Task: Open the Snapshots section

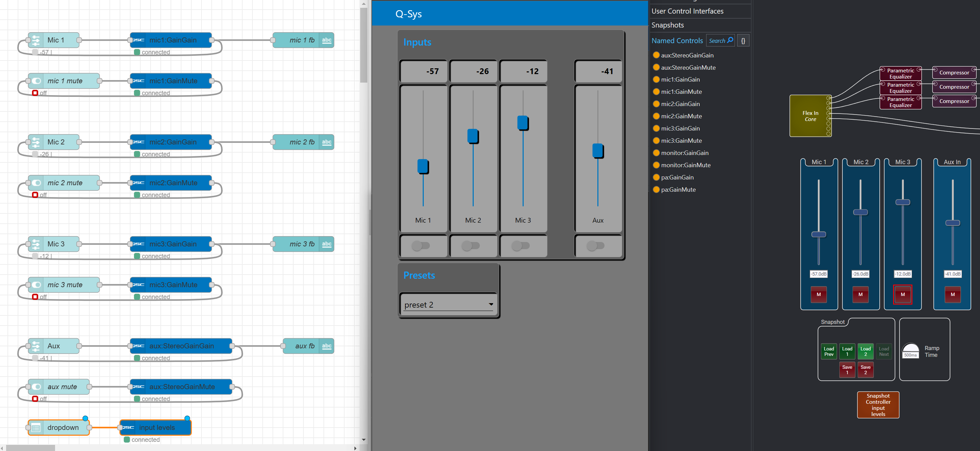Action: coord(667,25)
